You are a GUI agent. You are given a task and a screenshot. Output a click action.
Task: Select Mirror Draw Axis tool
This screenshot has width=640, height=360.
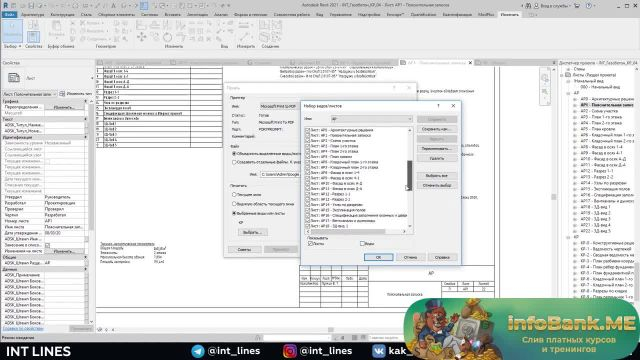[x=180, y=25]
